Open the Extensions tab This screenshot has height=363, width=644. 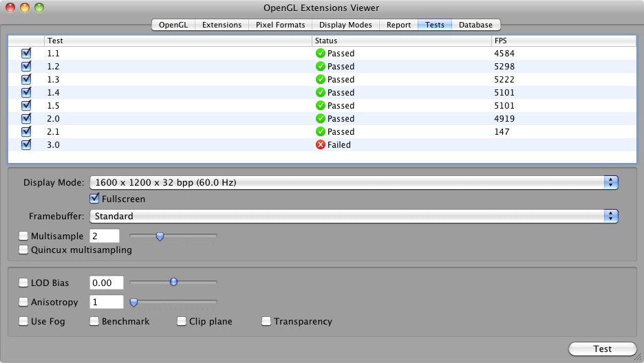(x=222, y=25)
